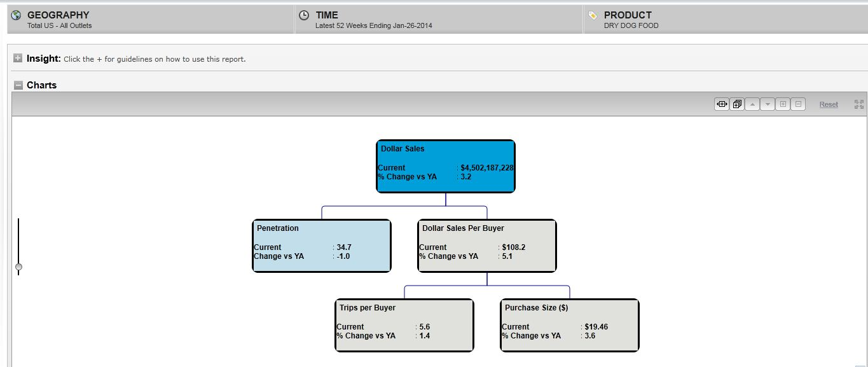Click the down arrow chart toolbar button
This screenshot has width=868, height=367.
point(767,104)
